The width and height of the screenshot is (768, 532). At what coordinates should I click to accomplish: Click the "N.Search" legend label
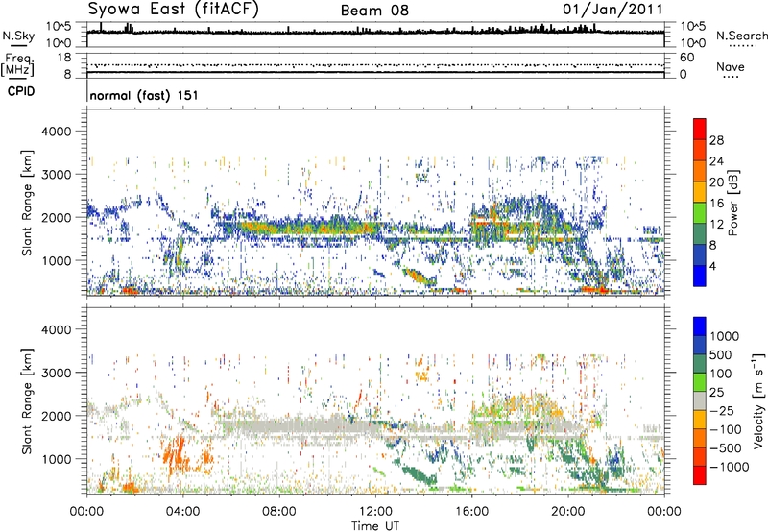point(741,36)
